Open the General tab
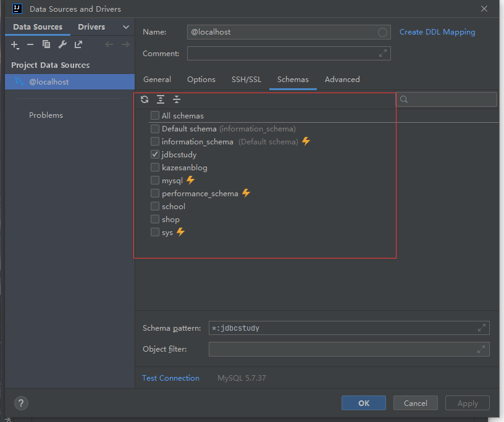This screenshot has width=504, height=422. [x=157, y=80]
